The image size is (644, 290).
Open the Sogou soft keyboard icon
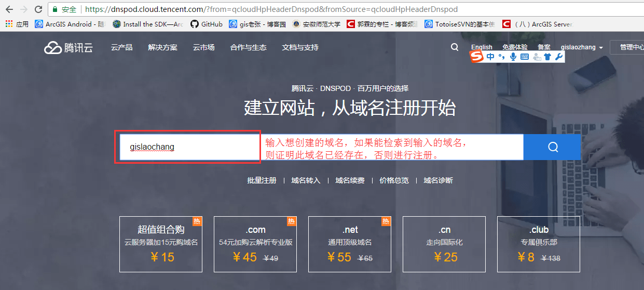coord(525,57)
